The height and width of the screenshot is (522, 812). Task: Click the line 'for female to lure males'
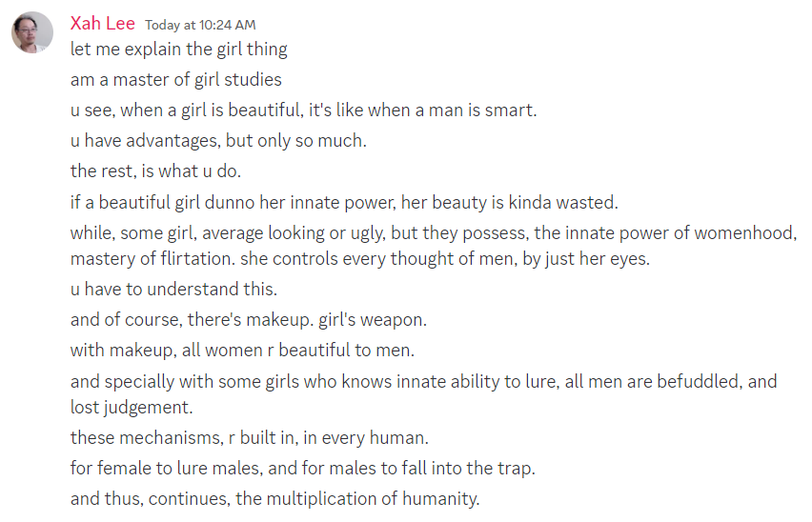300,469
